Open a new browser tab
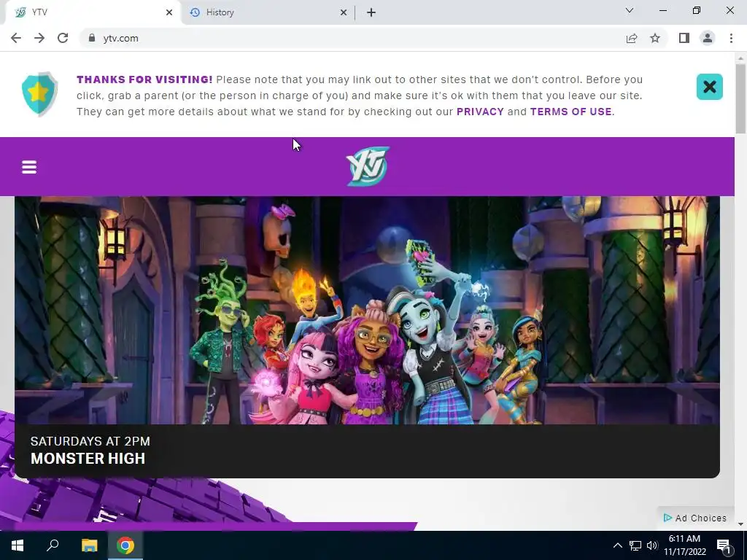Viewport: 747px width, 560px height. (371, 12)
